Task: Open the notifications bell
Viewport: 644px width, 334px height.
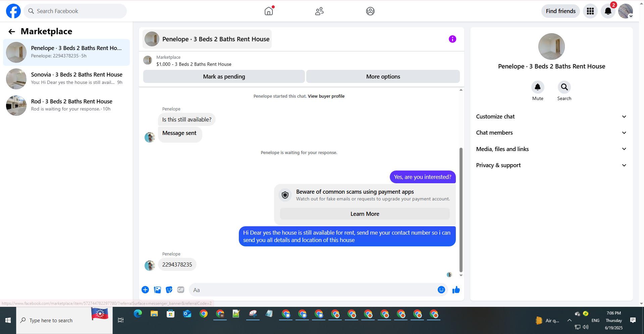Action: (608, 11)
